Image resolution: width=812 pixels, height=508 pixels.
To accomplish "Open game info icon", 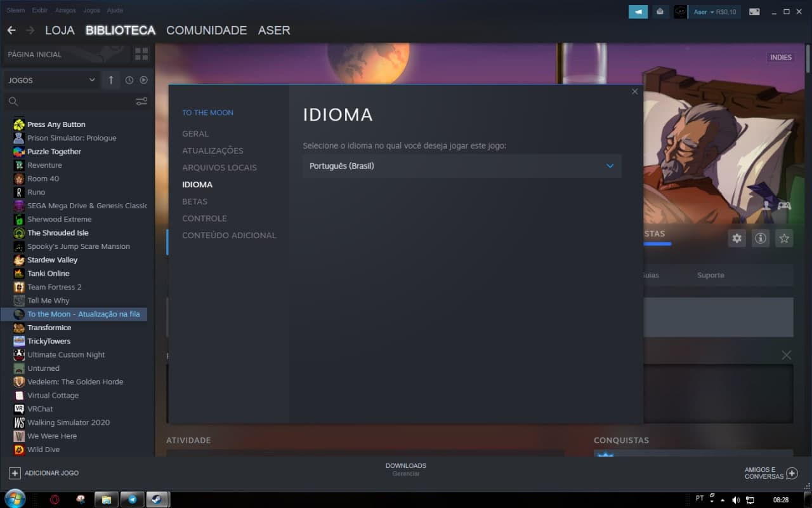I will point(761,238).
